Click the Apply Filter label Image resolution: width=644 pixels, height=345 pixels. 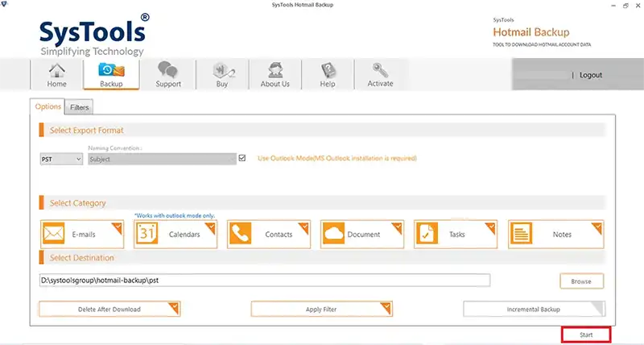point(321,310)
